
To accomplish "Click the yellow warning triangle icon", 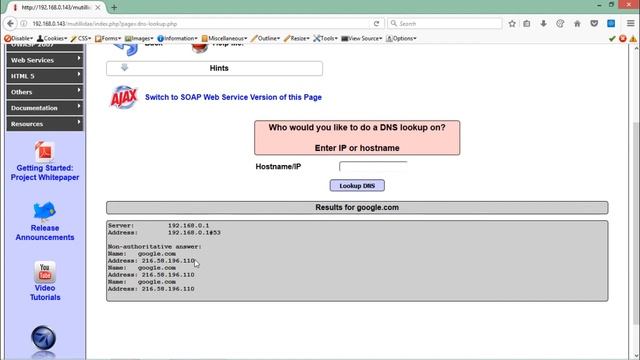I will [x=633, y=38].
